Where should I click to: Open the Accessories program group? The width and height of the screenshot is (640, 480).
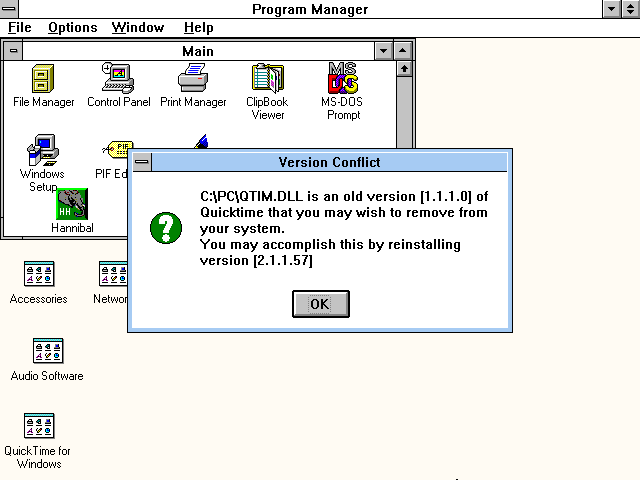point(39,274)
